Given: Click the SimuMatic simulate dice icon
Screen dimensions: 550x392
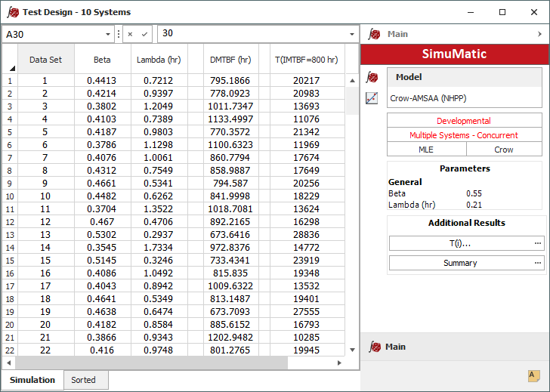Looking at the screenshot, I should pos(372,78).
